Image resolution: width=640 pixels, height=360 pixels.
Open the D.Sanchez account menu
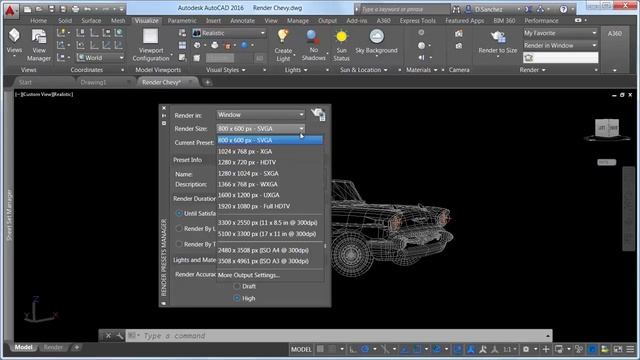tap(494, 9)
